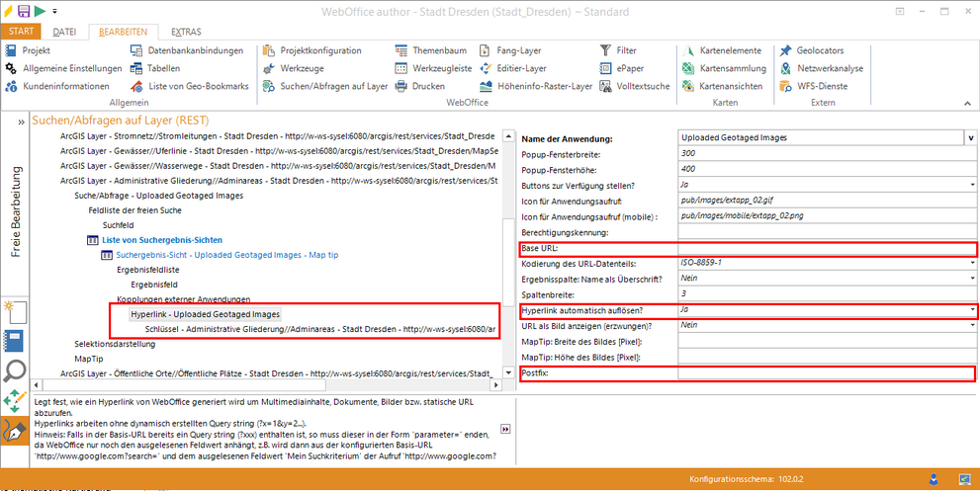Image resolution: width=980 pixels, height=491 pixels.
Task: Click the green Run arrow icon
Action: point(39,11)
